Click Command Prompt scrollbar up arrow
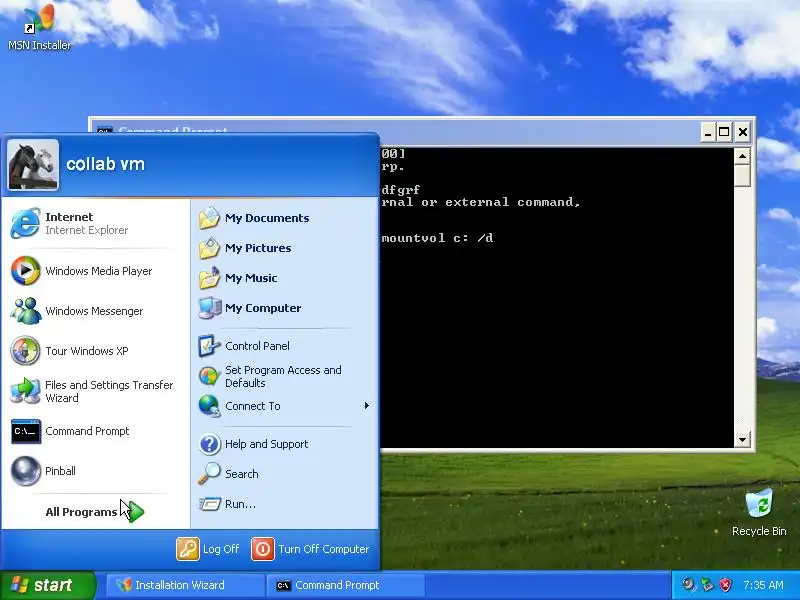This screenshot has width=800, height=600. tap(742, 156)
